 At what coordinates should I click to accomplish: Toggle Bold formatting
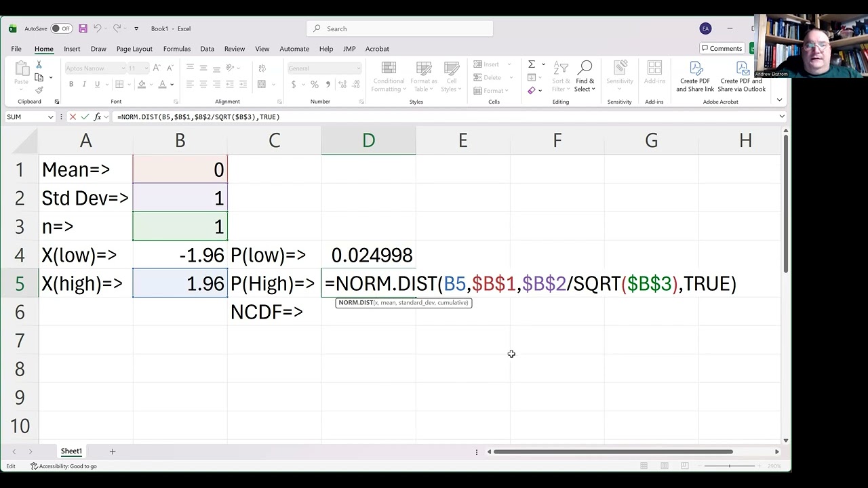tap(71, 84)
